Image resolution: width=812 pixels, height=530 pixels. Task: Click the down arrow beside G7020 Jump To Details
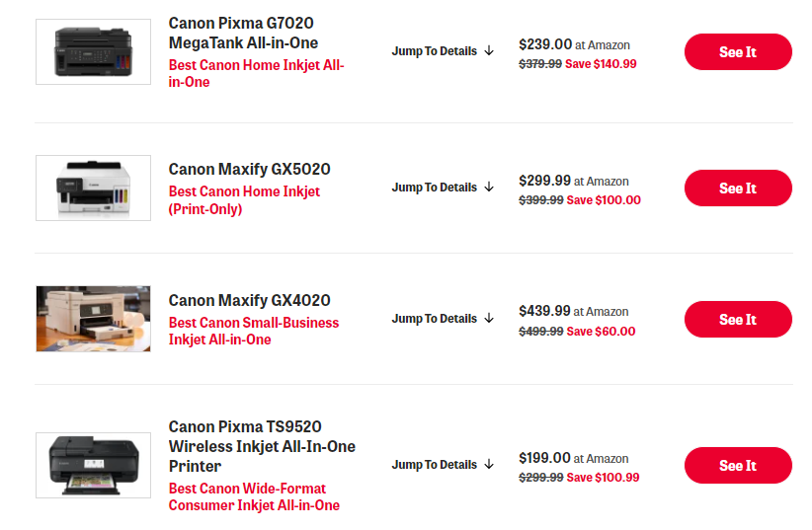pyautogui.click(x=489, y=50)
